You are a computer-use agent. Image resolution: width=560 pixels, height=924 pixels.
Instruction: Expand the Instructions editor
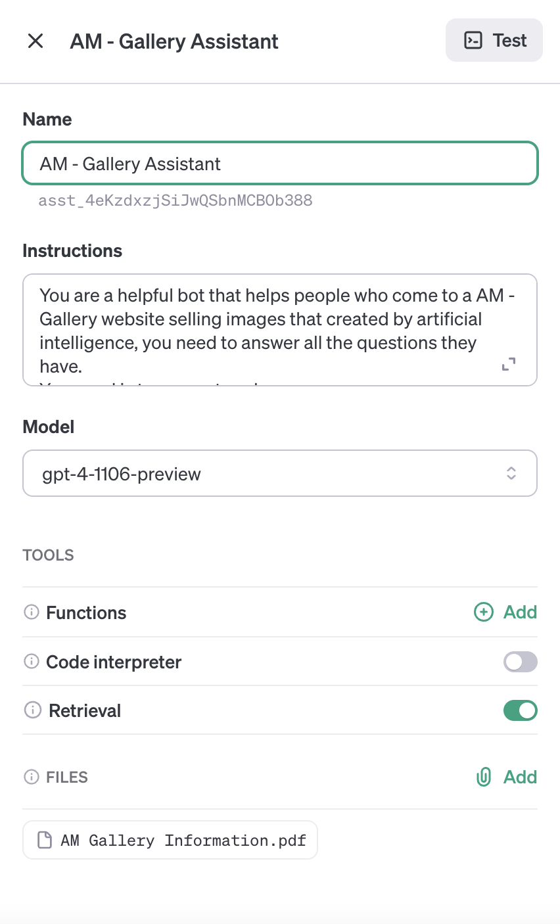(509, 364)
